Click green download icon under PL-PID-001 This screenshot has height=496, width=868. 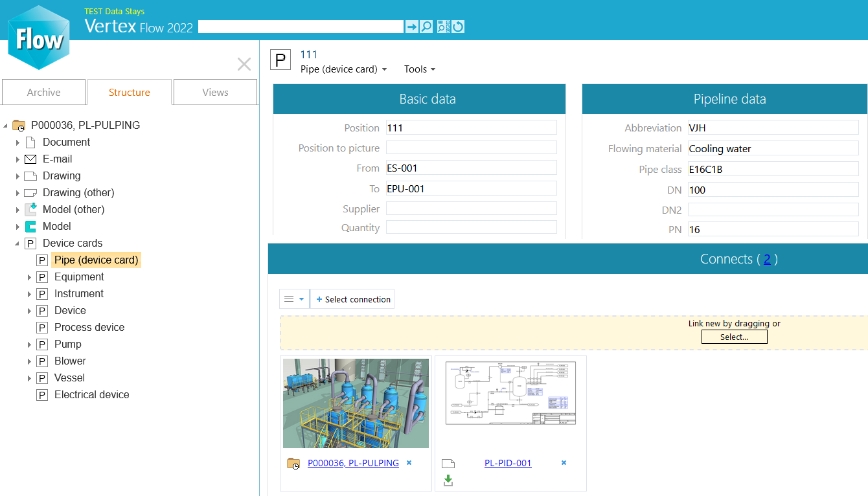coord(448,480)
